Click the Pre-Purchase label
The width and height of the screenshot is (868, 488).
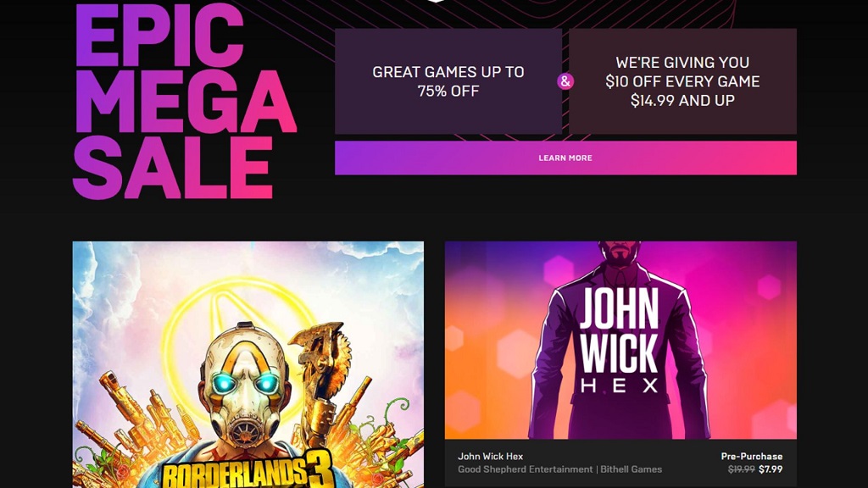pyautogui.click(x=751, y=457)
